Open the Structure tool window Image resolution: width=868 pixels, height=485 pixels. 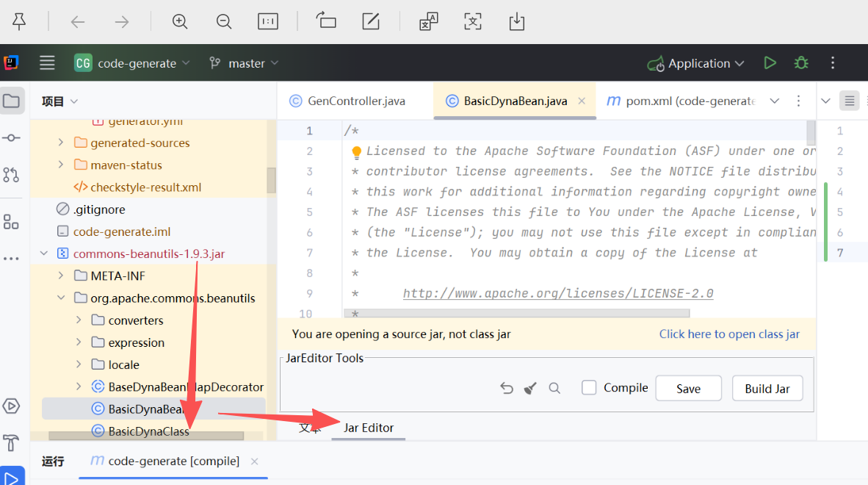pyautogui.click(x=11, y=222)
